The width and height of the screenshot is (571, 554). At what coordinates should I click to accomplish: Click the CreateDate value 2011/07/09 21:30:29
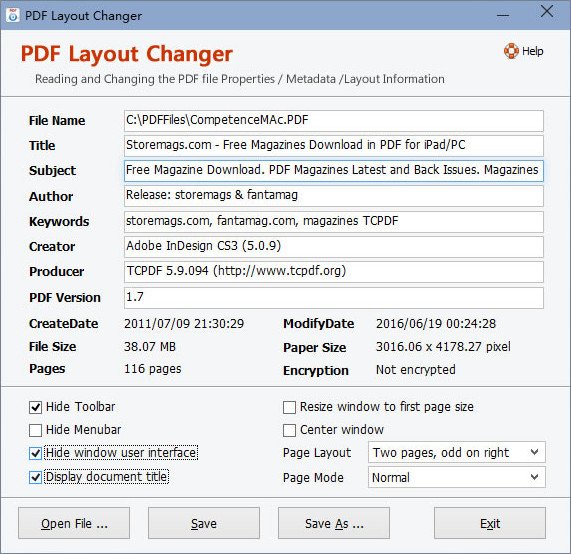[x=184, y=324]
